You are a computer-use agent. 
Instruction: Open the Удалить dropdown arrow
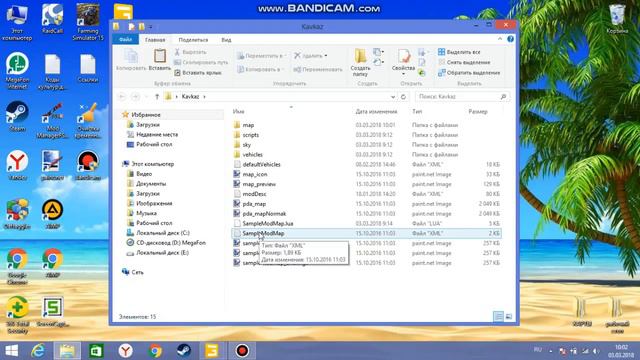click(x=326, y=56)
